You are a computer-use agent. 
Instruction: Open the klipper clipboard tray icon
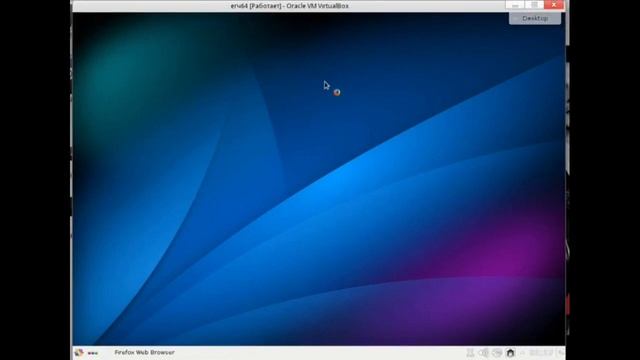470,353
